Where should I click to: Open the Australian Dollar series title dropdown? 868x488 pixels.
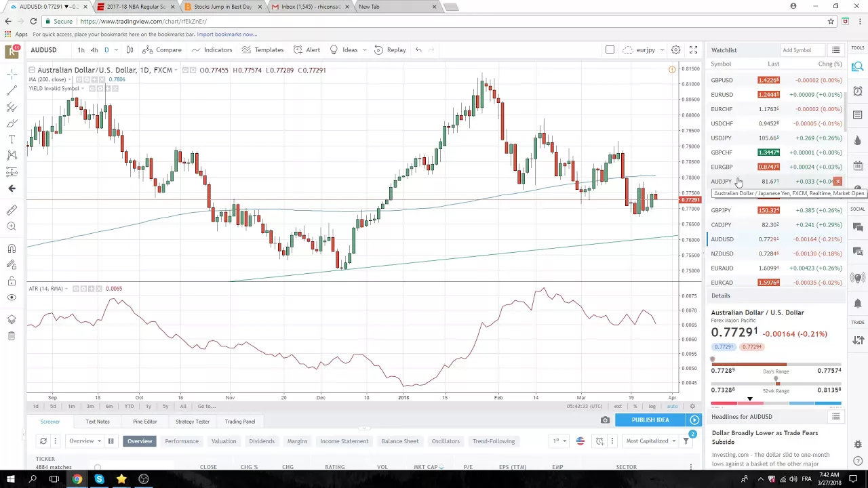pyautogui.click(x=177, y=70)
